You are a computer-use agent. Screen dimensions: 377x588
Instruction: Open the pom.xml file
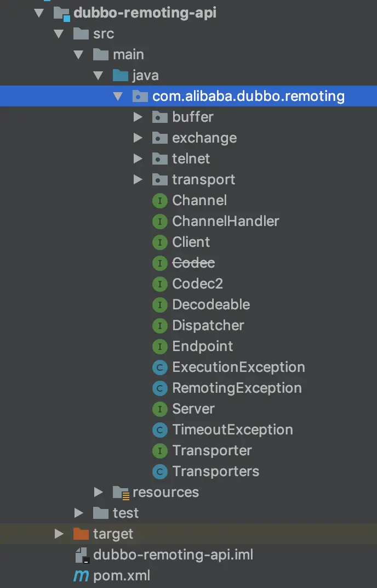point(122,575)
